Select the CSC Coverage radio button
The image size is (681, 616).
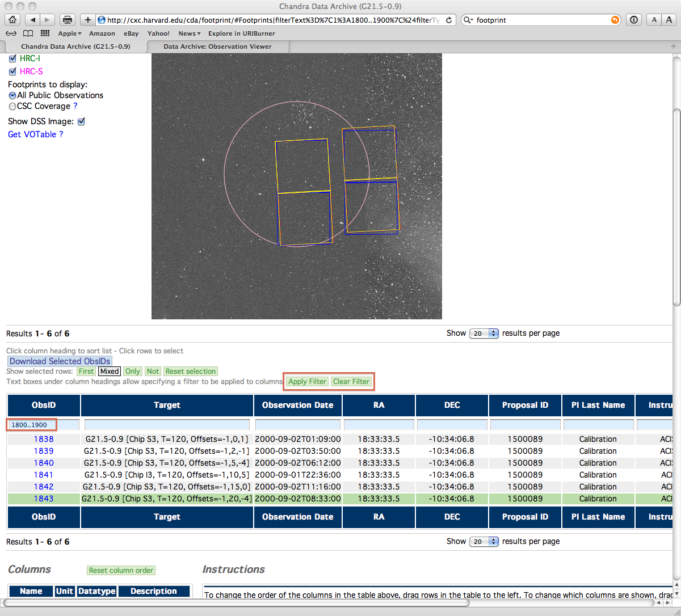[x=12, y=107]
